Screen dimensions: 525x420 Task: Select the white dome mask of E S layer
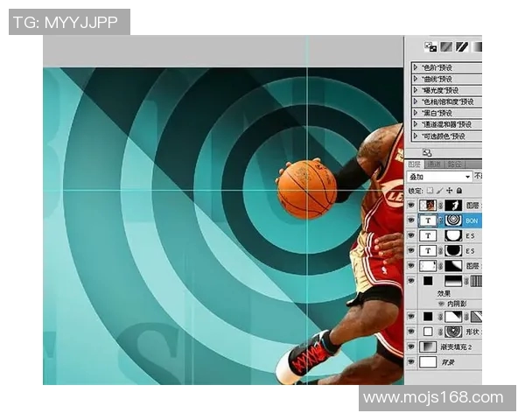(x=453, y=235)
